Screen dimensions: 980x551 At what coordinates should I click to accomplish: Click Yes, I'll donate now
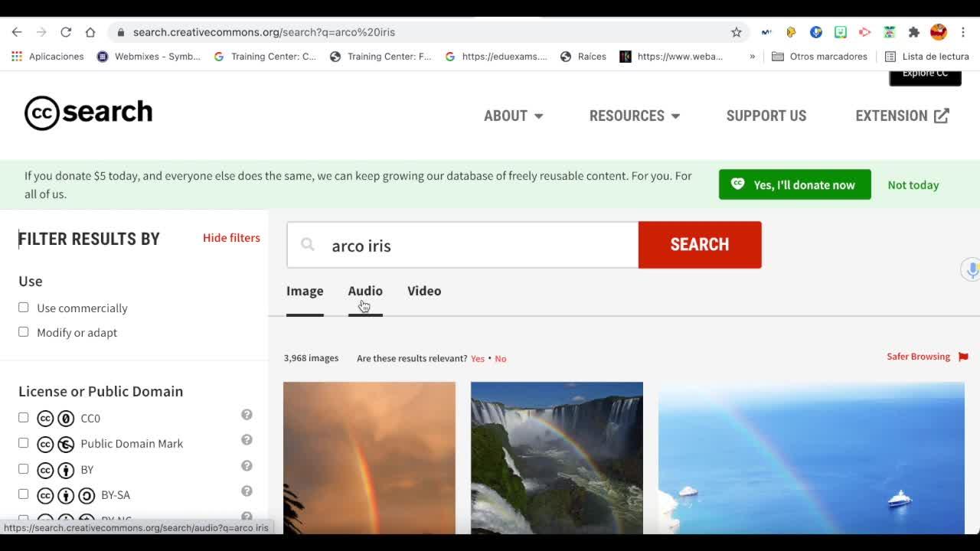pyautogui.click(x=795, y=184)
